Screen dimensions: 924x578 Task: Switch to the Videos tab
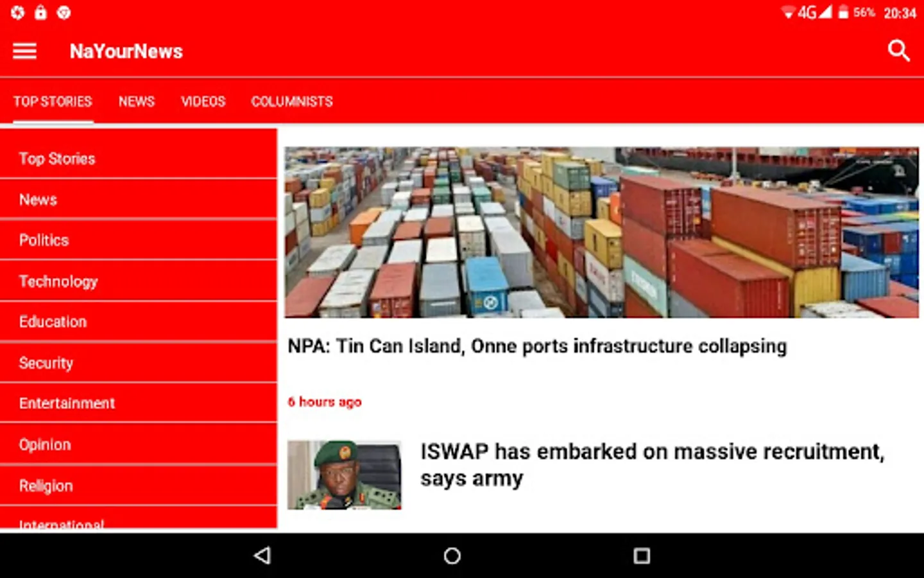(x=203, y=101)
